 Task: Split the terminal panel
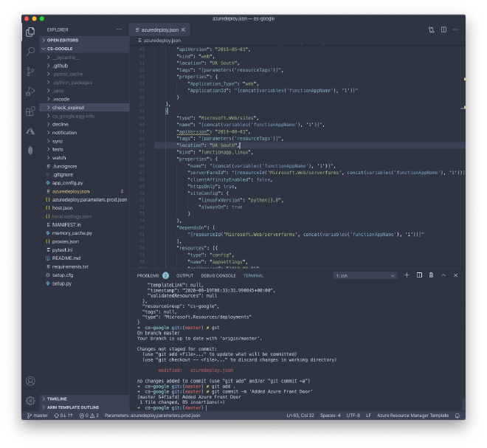419,275
